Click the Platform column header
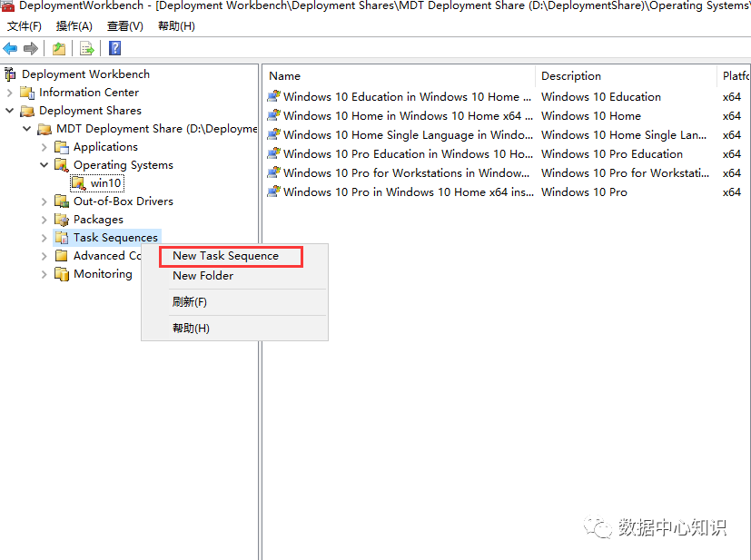751x560 pixels. click(735, 76)
